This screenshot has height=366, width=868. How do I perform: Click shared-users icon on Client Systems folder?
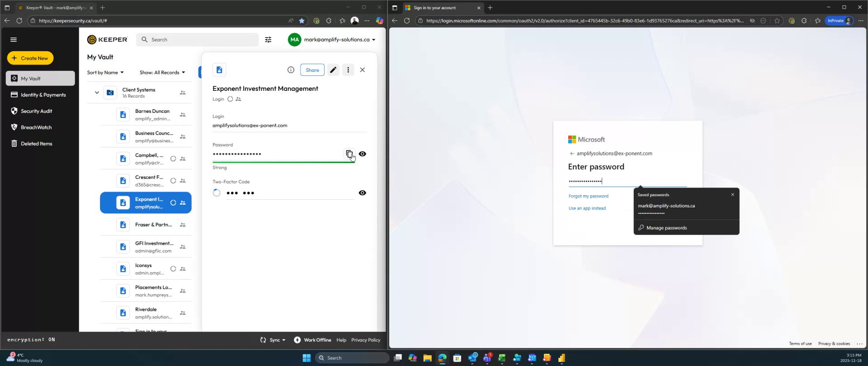click(183, 93)
